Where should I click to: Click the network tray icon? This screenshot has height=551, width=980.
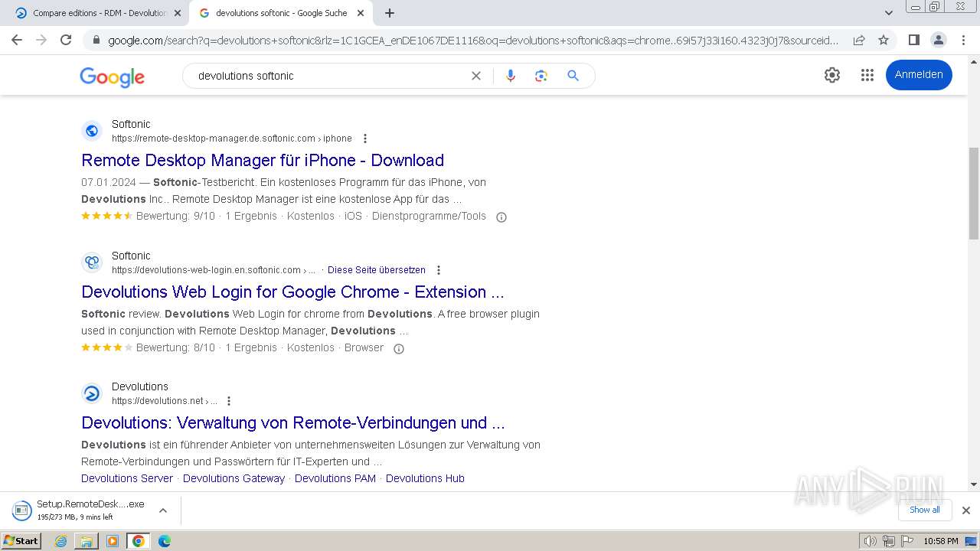click(889, 541)
